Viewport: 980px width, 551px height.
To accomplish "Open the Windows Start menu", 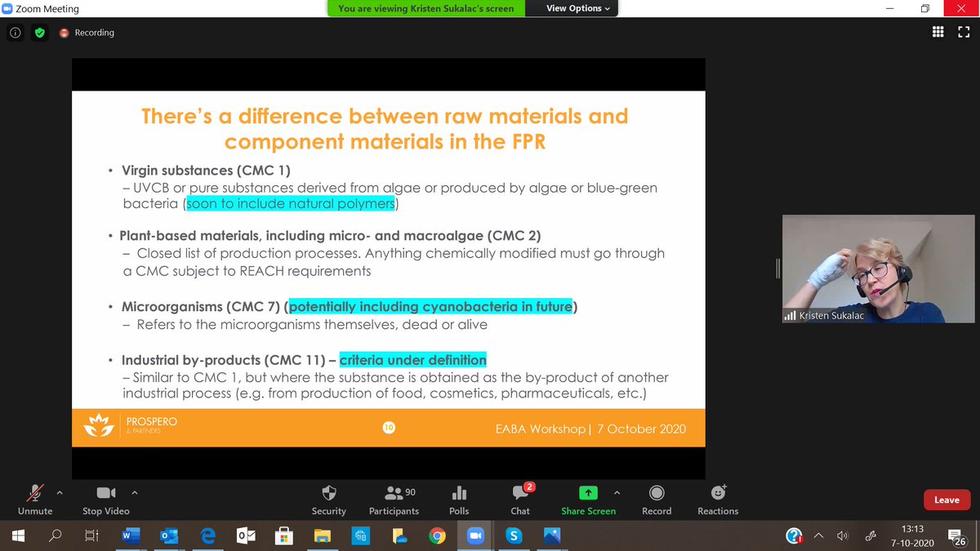I will 18,535.
